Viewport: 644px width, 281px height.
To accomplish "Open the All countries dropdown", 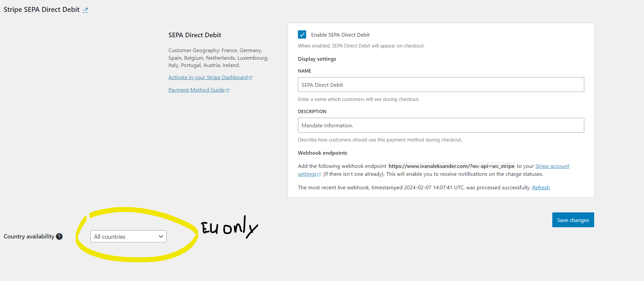I will 128,236.
